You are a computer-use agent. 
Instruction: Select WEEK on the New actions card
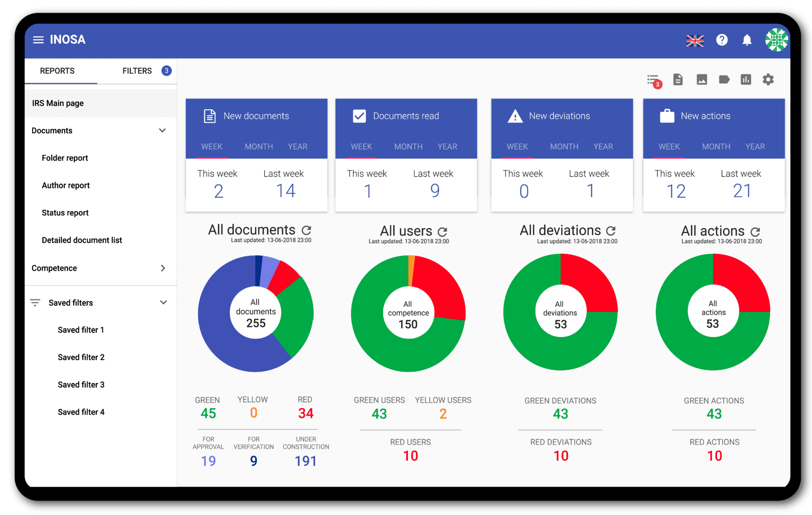tap(669, 146)
